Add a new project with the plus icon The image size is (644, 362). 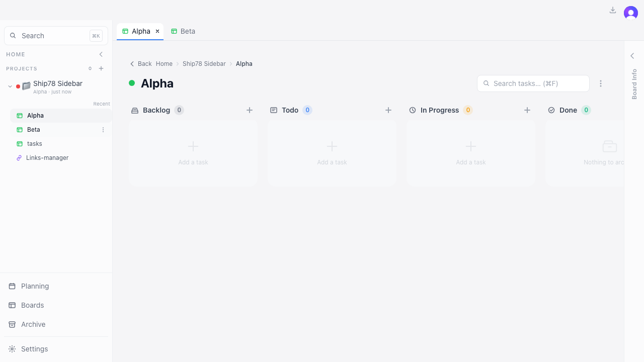click(x=101, y=68)
